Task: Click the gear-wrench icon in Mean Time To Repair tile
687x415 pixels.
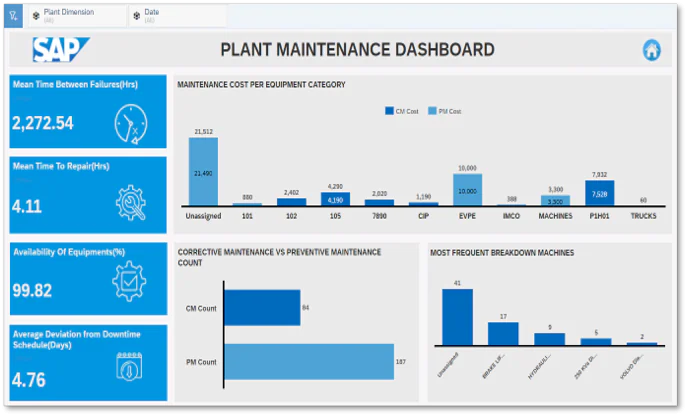Action: point(131,202)
